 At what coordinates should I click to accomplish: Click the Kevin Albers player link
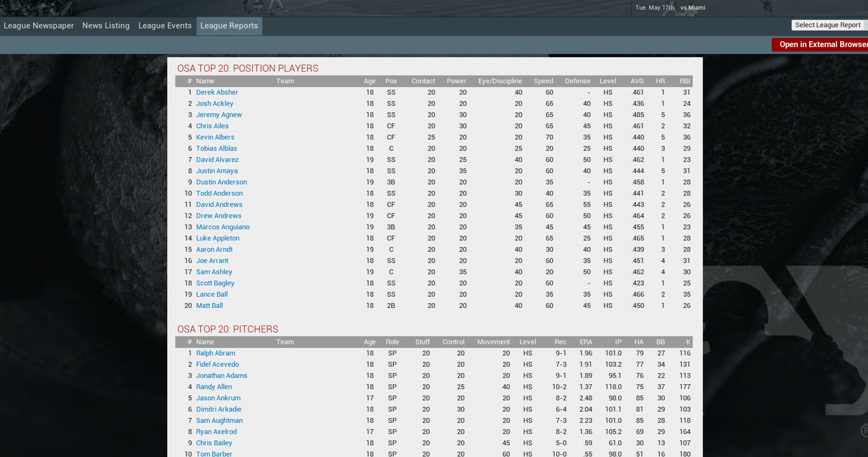215,137
